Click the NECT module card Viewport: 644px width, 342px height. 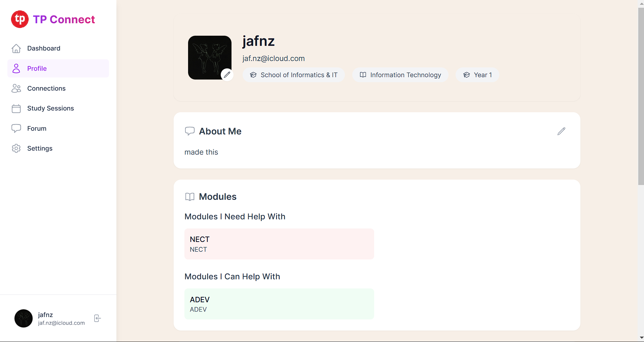[x=279, y=244]
